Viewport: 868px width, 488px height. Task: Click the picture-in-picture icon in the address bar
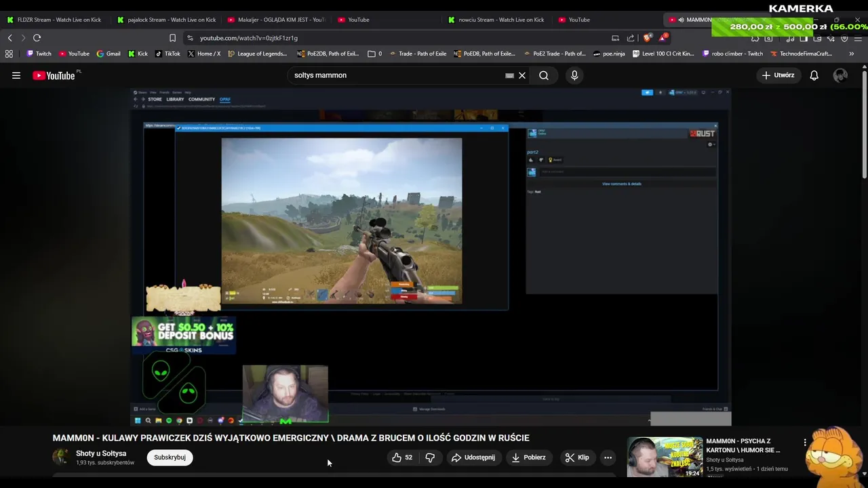[x=615, y=38]
